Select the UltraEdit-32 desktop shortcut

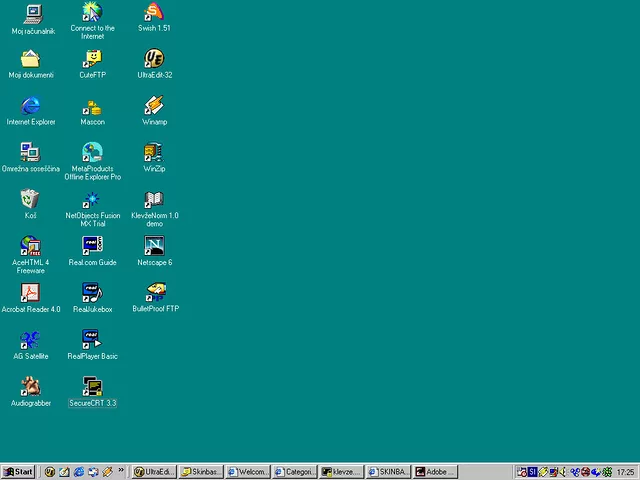[x=154, y=59]
